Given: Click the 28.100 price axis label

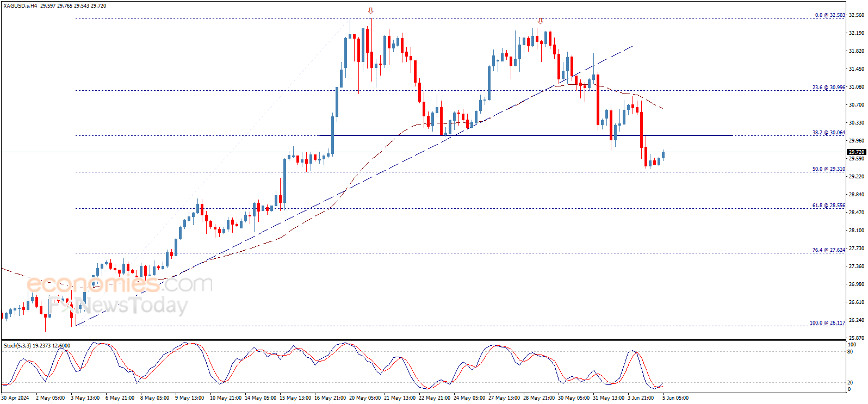Looking at the screenshot, I should point(856,231).
